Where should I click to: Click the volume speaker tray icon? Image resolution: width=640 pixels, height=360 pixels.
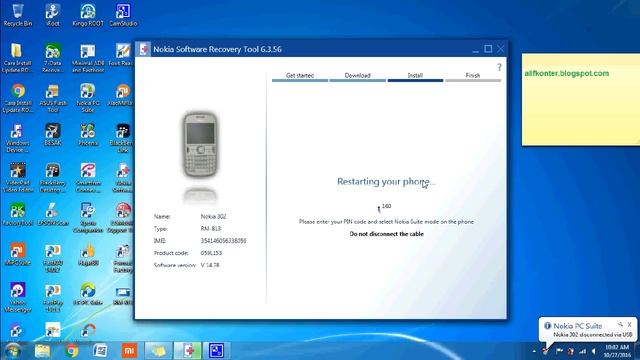pyautogui.click(x=594, y=351)
